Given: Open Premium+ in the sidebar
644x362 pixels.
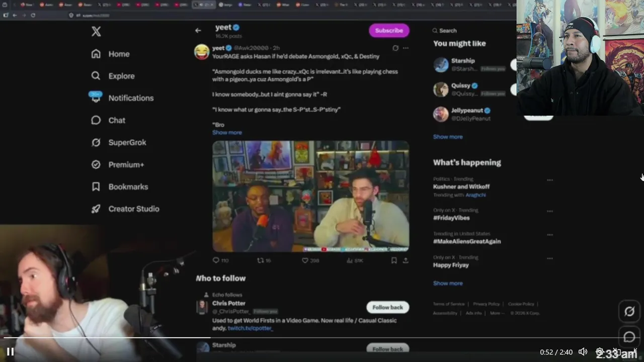Looking at the screenshot, I should pos(118,164).
